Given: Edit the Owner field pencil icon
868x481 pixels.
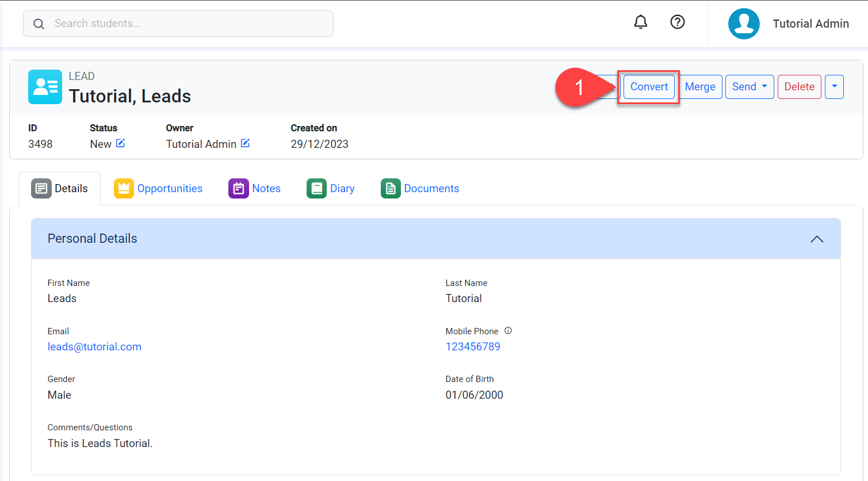Looking at the screenshot, I should click(x=245, y=143).
